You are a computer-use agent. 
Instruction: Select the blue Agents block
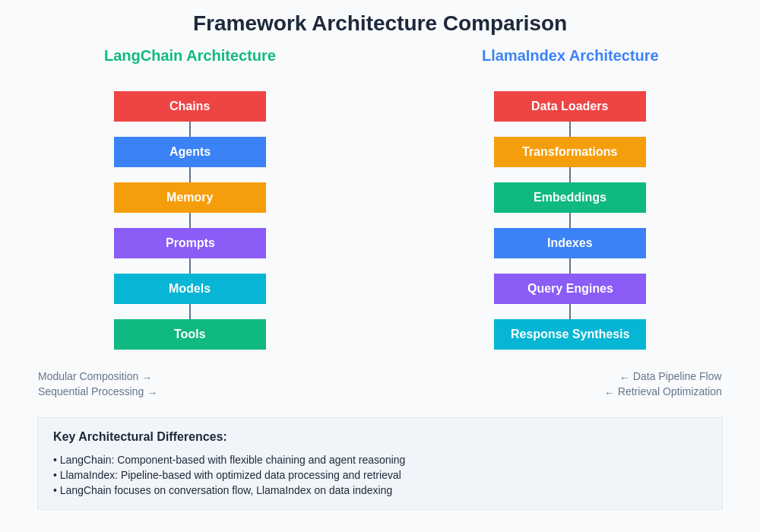[190, 152]
